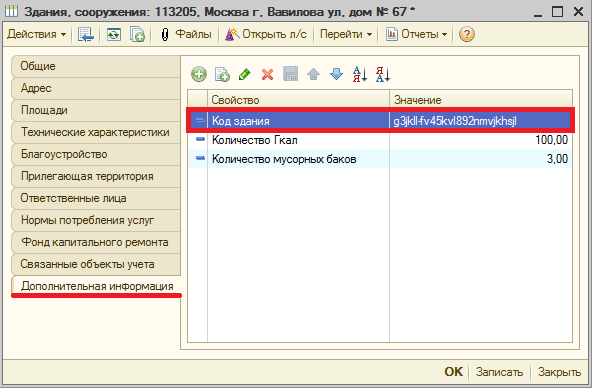Select the Код здания row
Image resolution: width=592 pixels, height=388 pixels.
pyautogui.click(x=380, y=121)
